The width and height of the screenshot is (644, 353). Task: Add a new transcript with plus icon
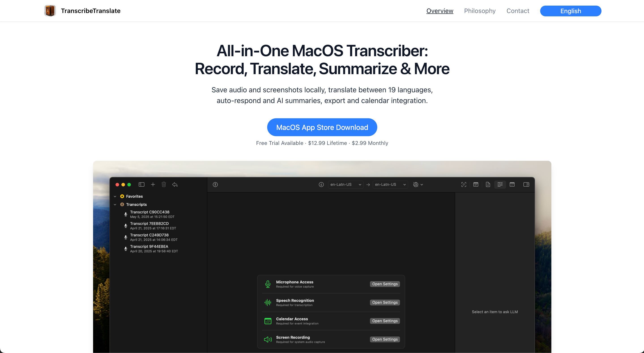pos(153,184)
